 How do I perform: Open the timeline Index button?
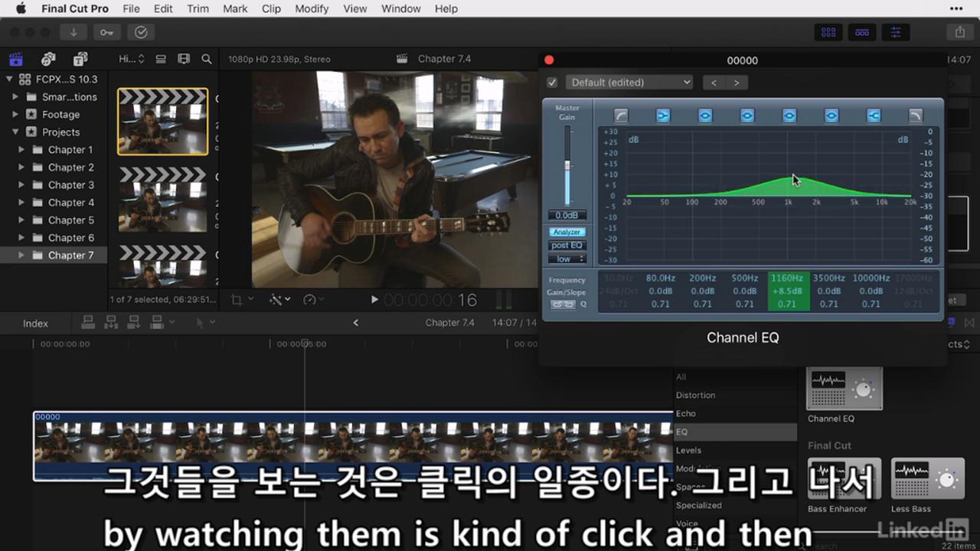pos(35,323)
